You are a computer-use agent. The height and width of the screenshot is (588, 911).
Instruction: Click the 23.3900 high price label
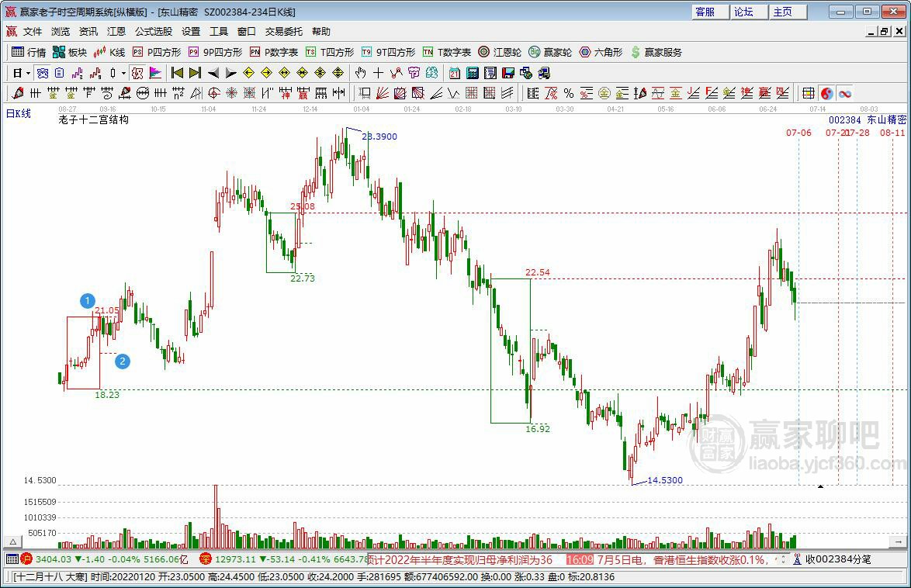click(x=379, y=137)
